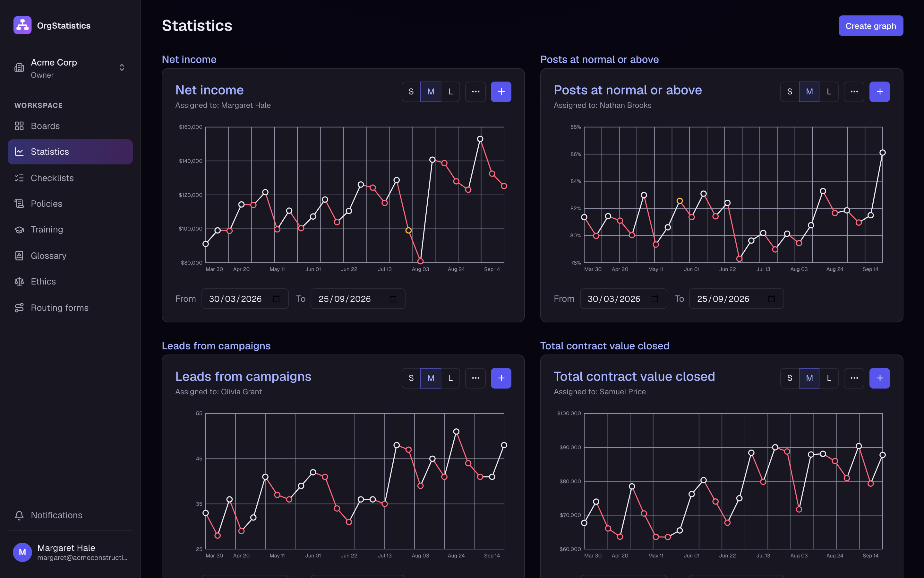The image size is (924, 578).
Task: Click plus on Leads from campaigns
Action: click(501, 378)
